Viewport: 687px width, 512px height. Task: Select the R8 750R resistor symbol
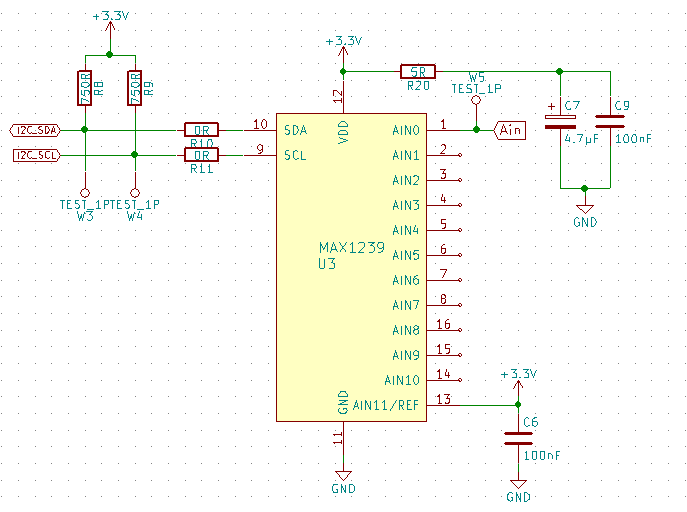coord(85,88)
